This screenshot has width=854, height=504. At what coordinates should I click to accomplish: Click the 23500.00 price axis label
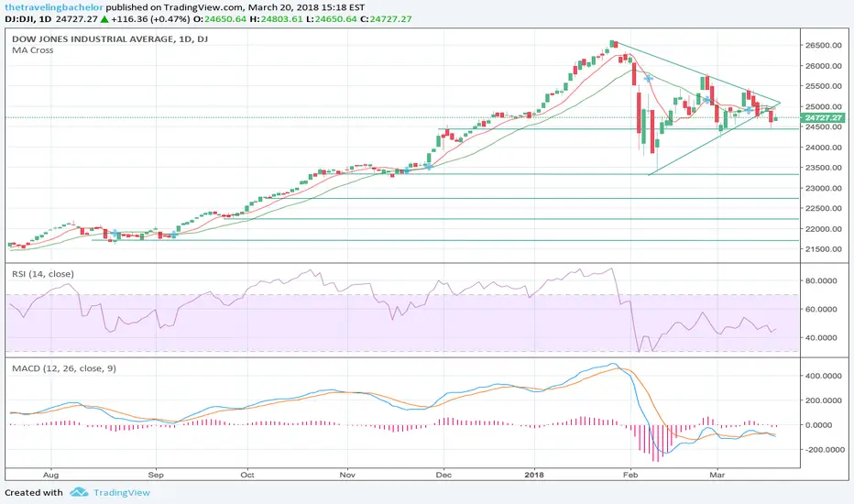click(x=824, y=168)
